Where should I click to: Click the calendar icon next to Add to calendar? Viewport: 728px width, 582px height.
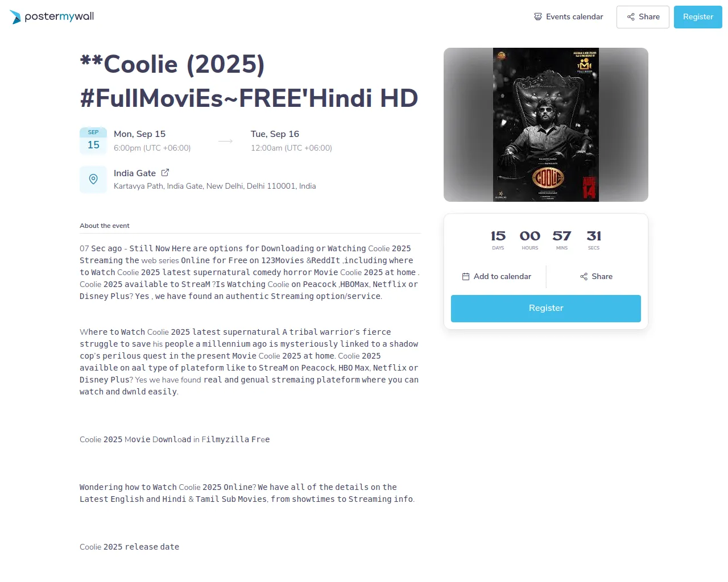click(x=466, y=277)
